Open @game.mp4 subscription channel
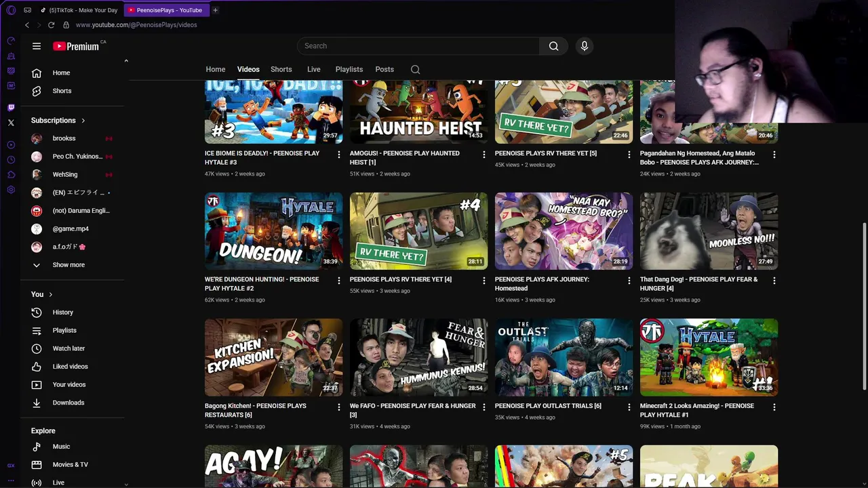This screenshot has height=488, width=868. [72, 228]
